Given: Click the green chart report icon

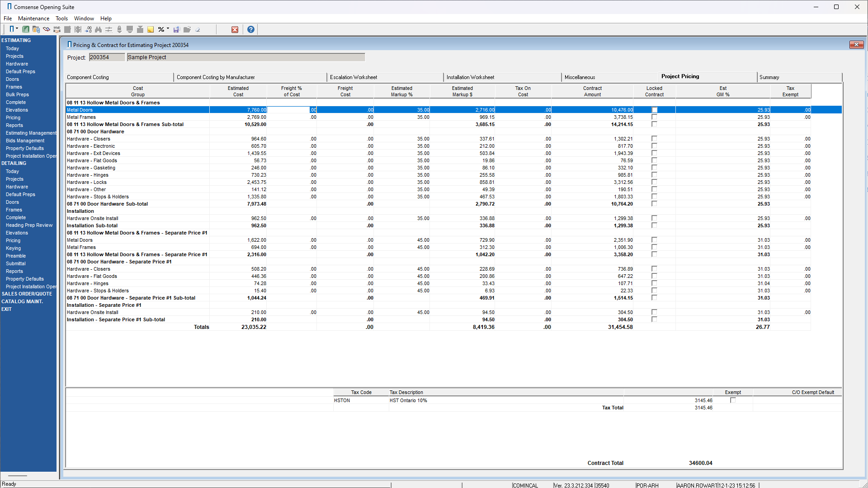Looking at the screenshot, I should point(26,29).
